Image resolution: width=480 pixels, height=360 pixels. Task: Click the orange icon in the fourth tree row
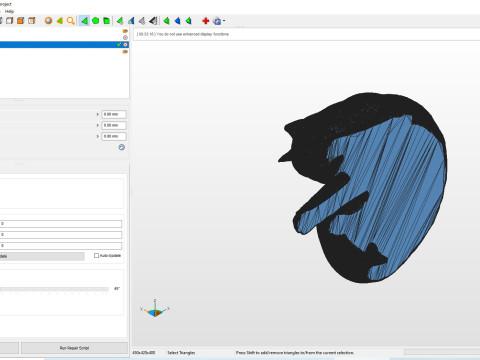coord(125,52)
